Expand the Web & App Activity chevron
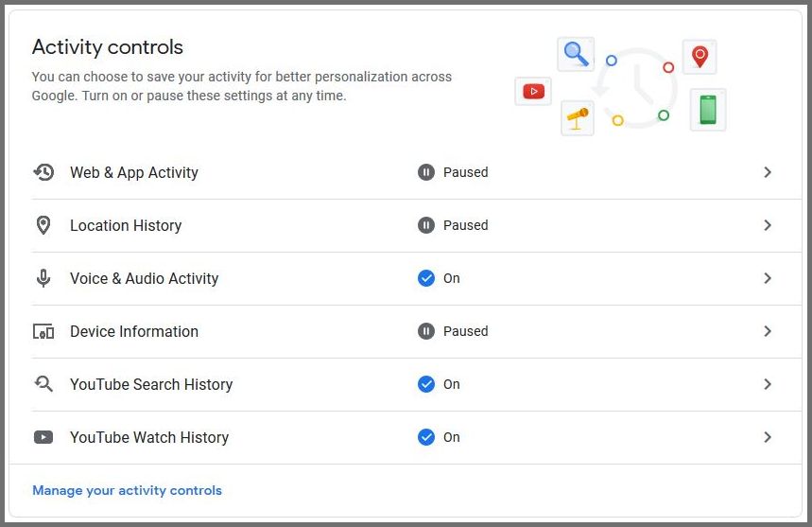The height and width of the screenshot is (527, 812). point(768,172)
